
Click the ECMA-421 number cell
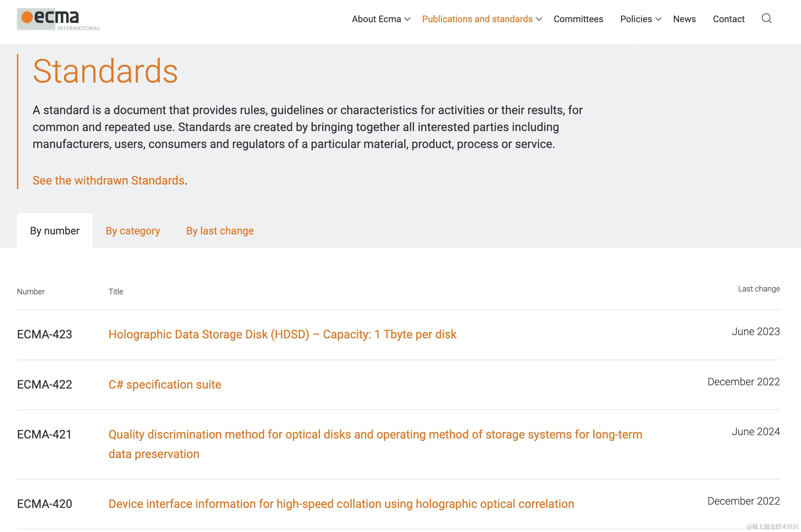(x=44, y=434)
